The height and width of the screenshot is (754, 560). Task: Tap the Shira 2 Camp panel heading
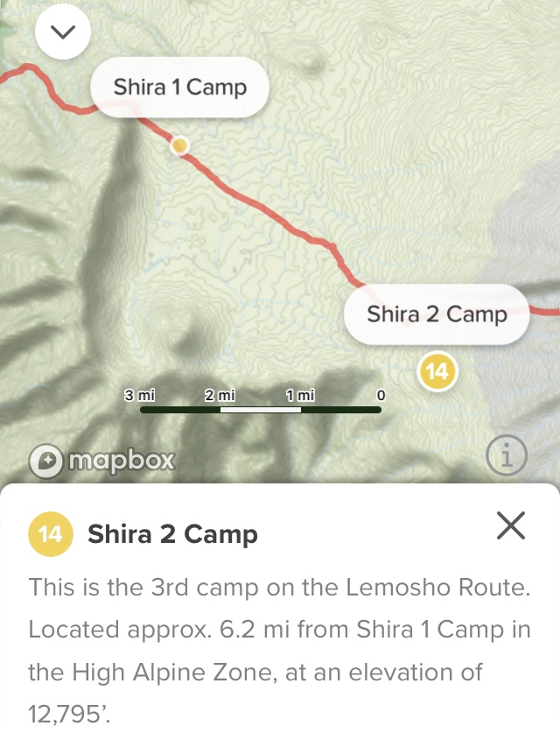click(x=172, y=534)
